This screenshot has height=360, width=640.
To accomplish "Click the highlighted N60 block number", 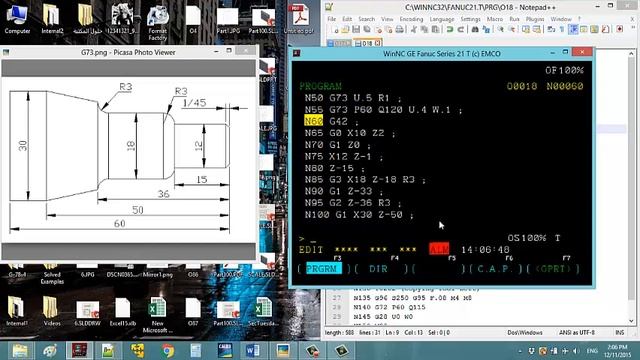I will [x=313, y=121].
